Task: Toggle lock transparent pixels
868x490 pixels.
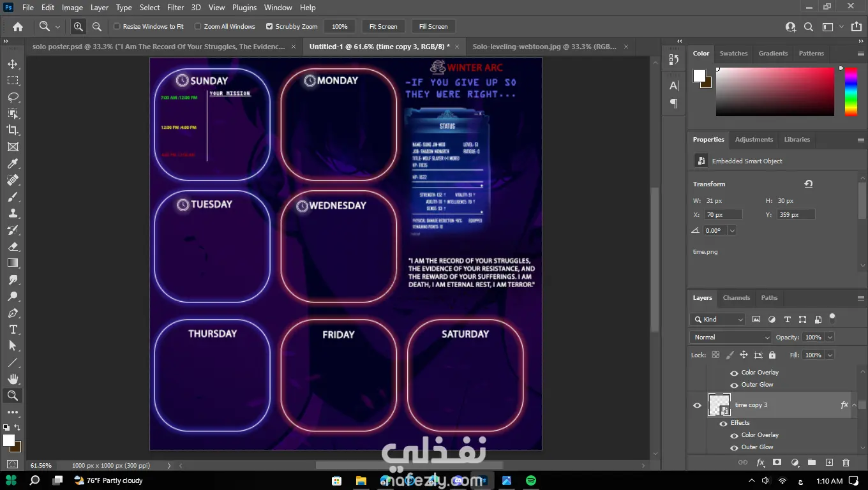Action: pyautogui.click(x=715, y=355)
